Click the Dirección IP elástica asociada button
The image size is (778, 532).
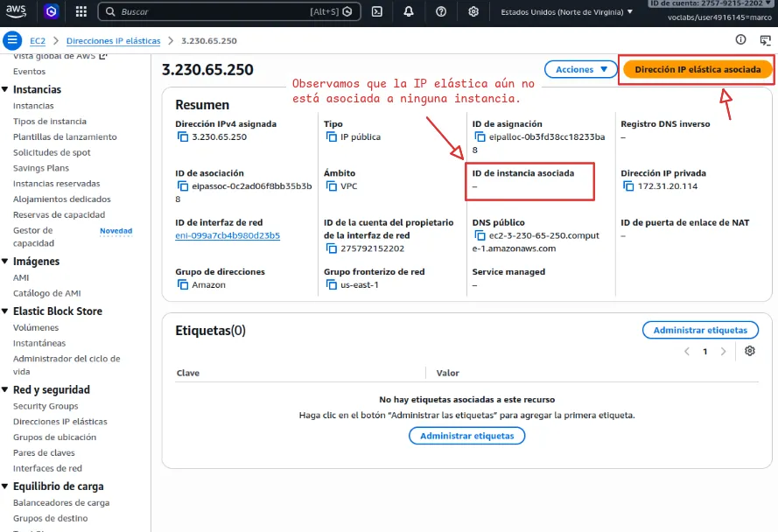697,69
